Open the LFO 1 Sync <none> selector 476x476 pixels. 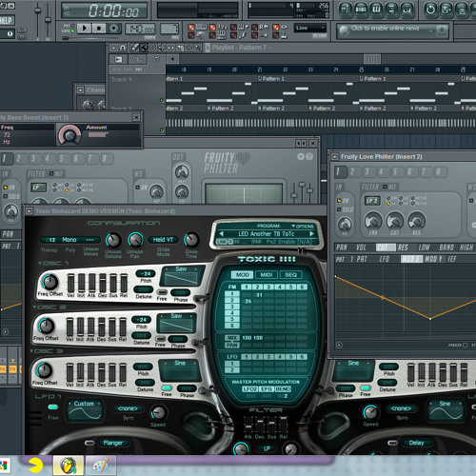coord(128,408)
